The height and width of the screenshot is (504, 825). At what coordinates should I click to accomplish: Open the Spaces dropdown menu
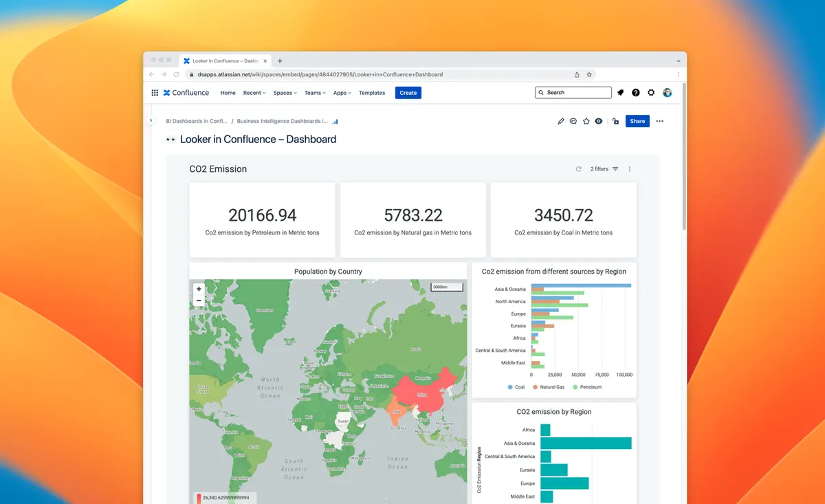pyautogui.click(x=285, y=93)
